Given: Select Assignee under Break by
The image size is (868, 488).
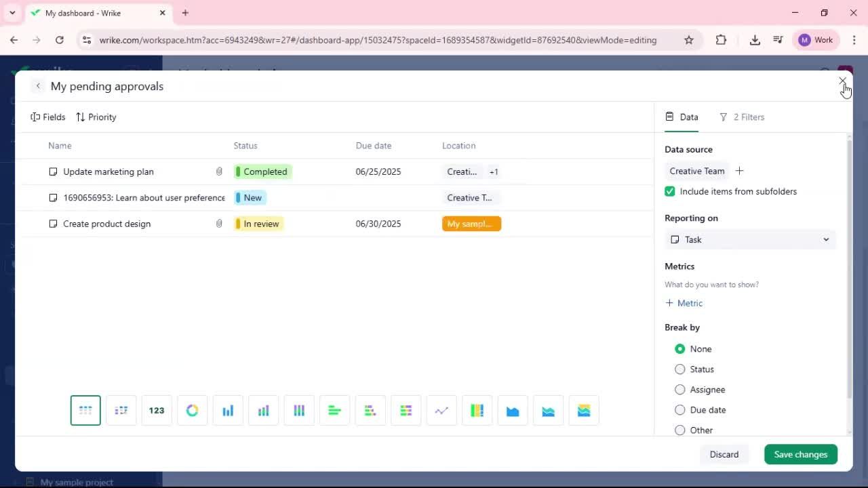Looking at the screenshot, I should point(680,390).
